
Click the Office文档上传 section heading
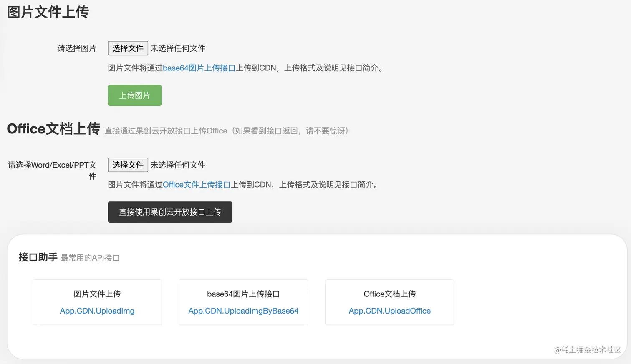coord(53,129)
